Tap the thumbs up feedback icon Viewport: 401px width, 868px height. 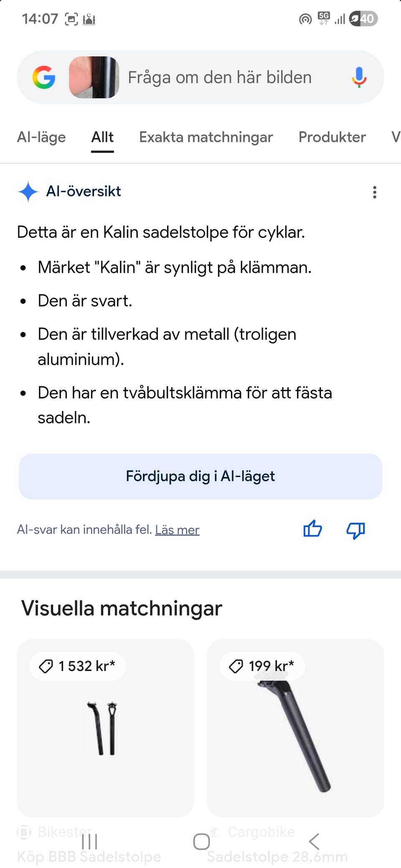pos(312,529)
